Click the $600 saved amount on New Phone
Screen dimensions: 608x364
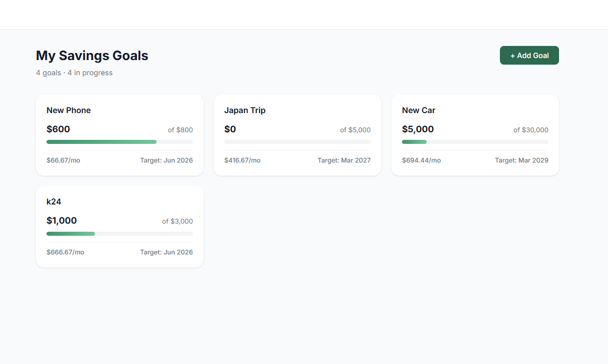[x=58, y=129]
